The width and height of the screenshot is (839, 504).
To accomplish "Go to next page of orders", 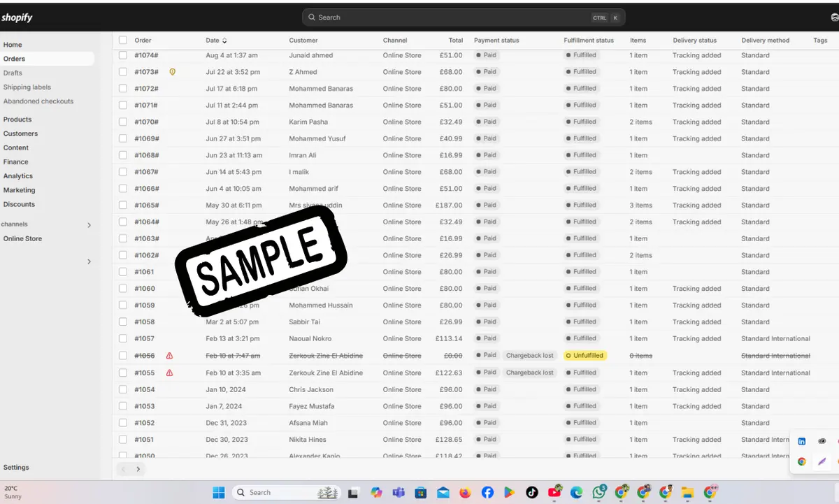I will pyautogui.click(x=138, y=470).
